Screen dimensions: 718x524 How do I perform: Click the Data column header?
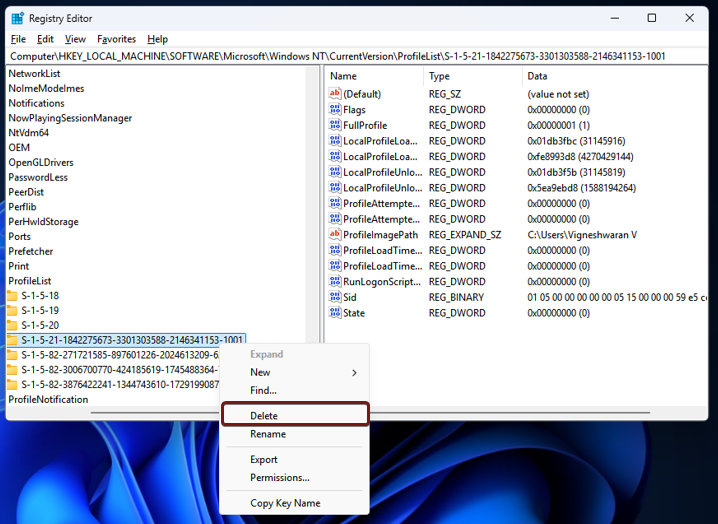pos(615,76)
